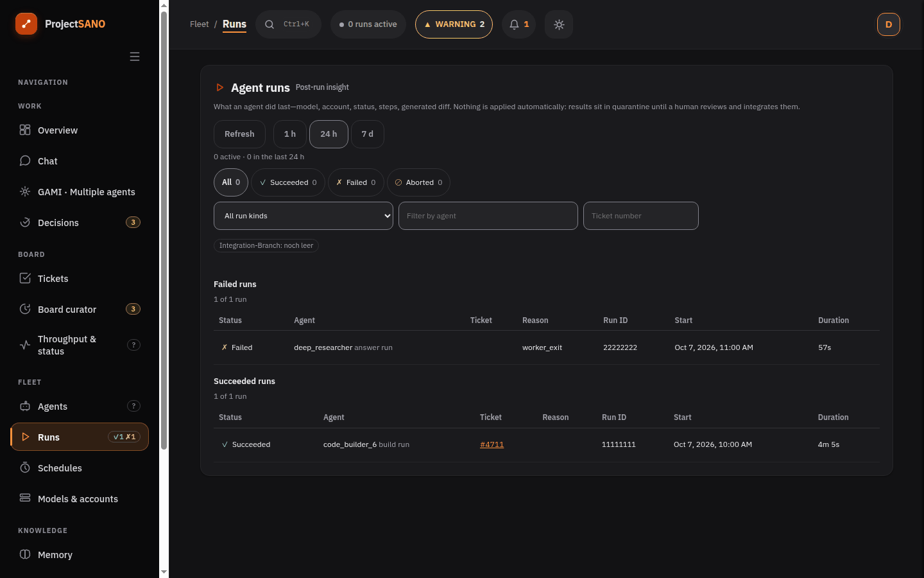The image size is (924, 578).
Task: Collapse the sidebar with the hamburger icon
Action: point(135,57)
